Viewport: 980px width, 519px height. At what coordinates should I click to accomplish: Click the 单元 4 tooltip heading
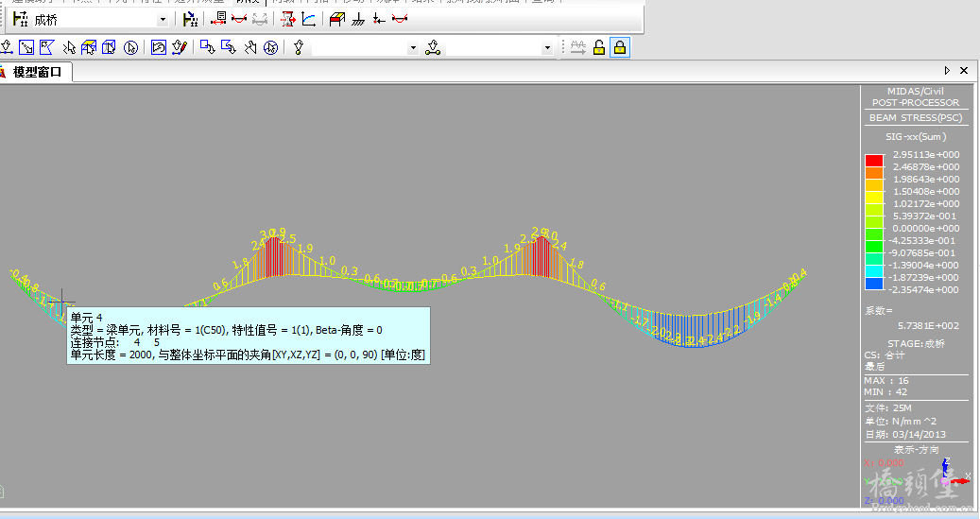coord(86,318)
